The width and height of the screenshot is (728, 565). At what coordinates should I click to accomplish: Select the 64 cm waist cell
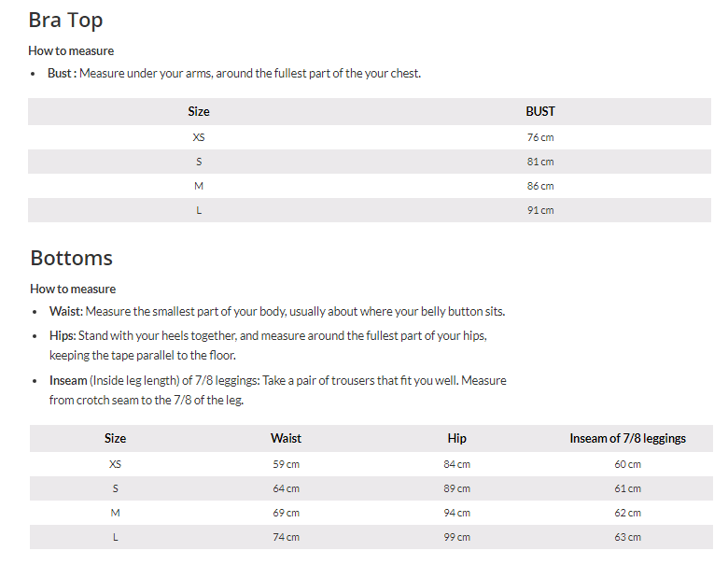286,488
